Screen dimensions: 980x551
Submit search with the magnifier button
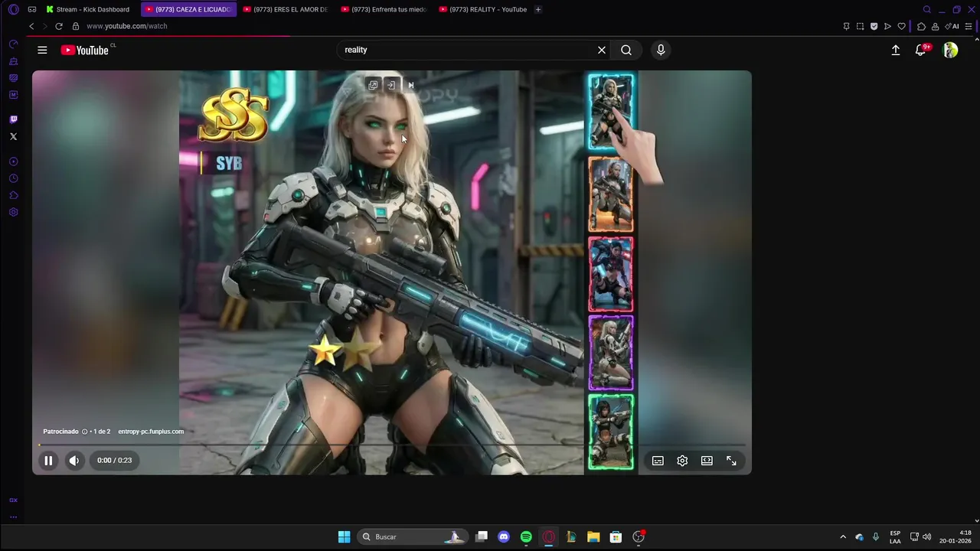coord(626,50)
